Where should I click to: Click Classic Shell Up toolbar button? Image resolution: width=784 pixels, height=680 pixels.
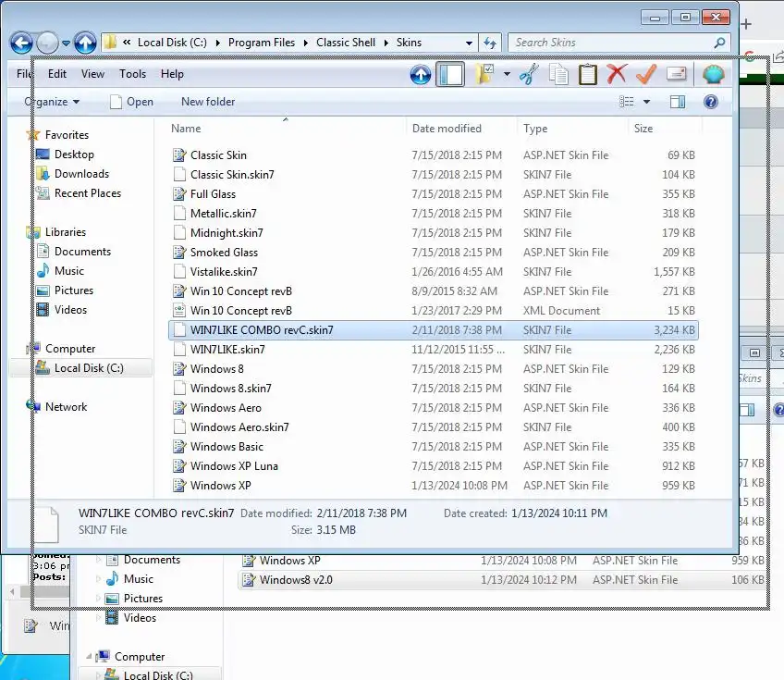pyautogui.click(x=421, y=75)
